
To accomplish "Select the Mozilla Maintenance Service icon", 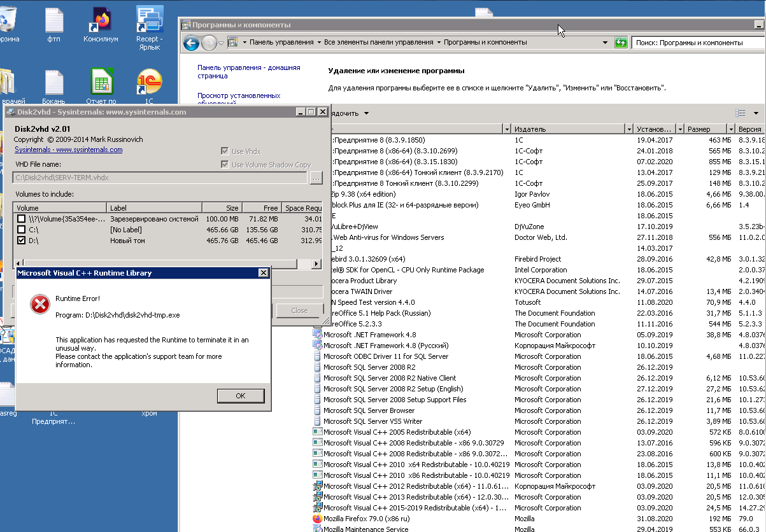I will tap(318, 529).
